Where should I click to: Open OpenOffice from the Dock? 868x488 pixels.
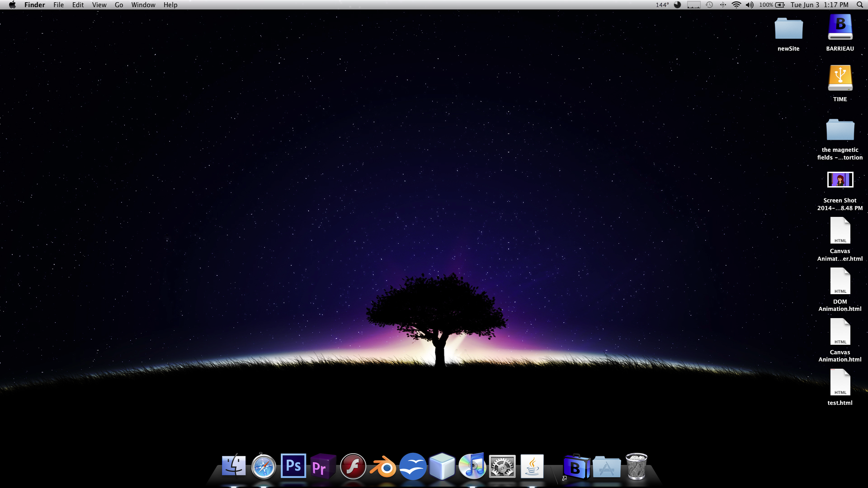tap(413, 466)
